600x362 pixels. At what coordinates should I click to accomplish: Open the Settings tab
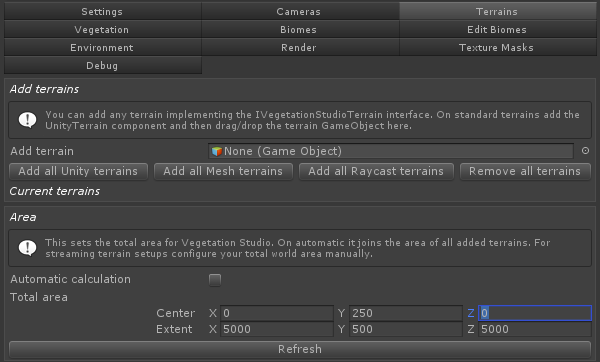[x=103, y=11]
